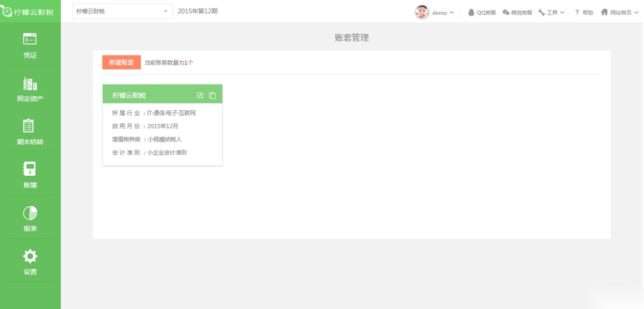644x309 pixels.
Task: Open the account set selector dropdown
Action: [x=122, y=11]
